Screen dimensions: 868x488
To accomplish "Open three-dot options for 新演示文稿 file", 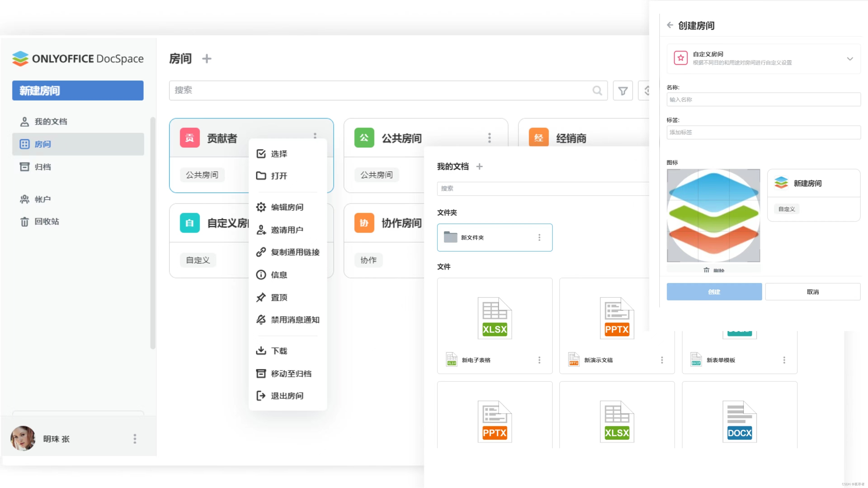I will pyautogui.click(x=662, y=360).
